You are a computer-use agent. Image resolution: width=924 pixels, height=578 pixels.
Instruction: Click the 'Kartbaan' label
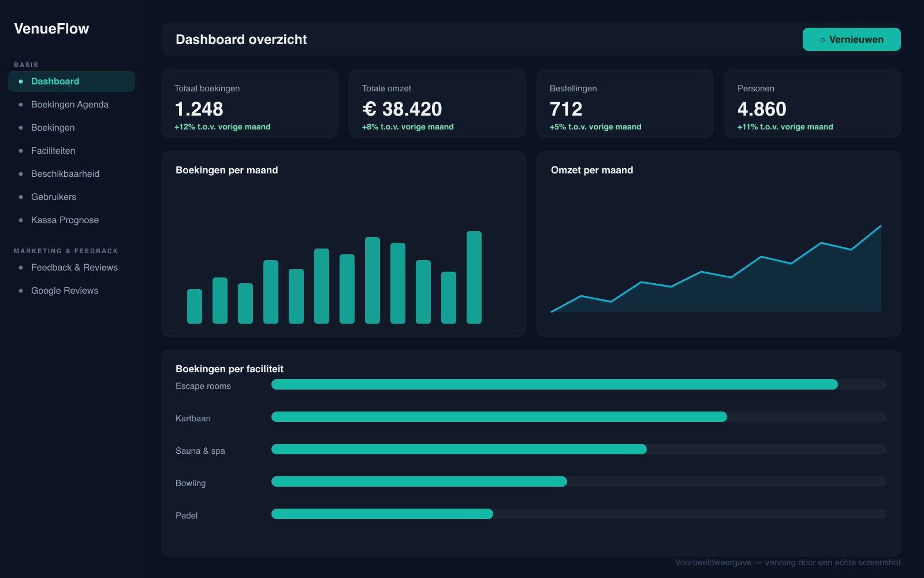point(193,418)
